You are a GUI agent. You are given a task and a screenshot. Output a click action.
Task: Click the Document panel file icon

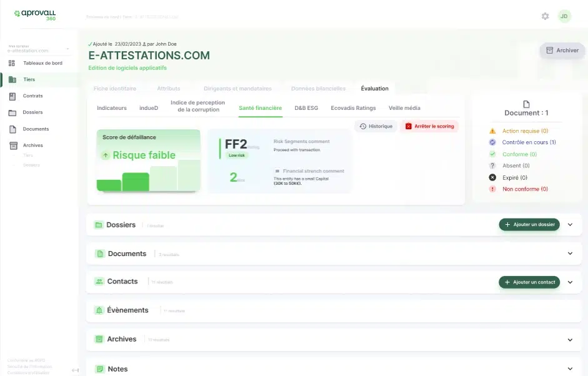point(526,104)
